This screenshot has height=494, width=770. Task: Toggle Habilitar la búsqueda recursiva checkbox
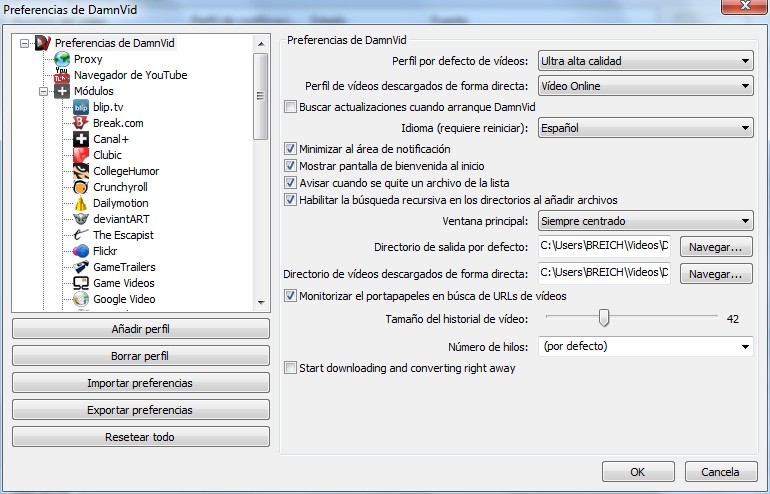pyautogui.click(x=290, y=199)
